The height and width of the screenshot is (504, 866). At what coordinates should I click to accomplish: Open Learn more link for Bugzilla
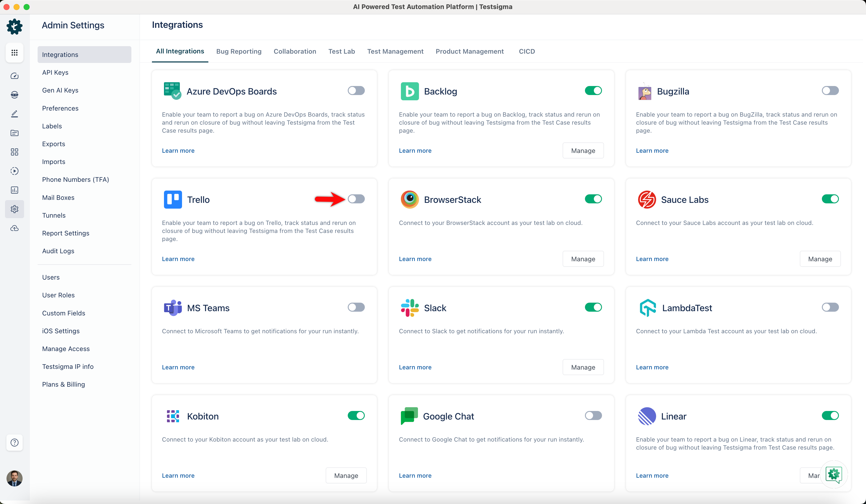tap(652, 151)
